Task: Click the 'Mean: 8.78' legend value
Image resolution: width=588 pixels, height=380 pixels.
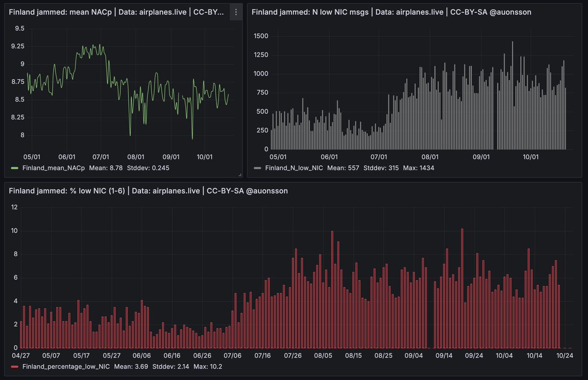Action: tap(106, 168)
